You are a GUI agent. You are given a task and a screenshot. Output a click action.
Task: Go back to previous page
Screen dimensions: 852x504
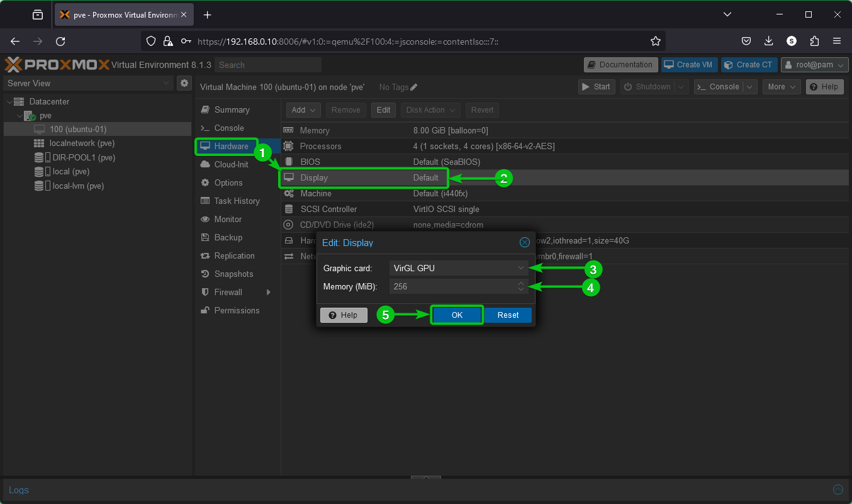15,41
